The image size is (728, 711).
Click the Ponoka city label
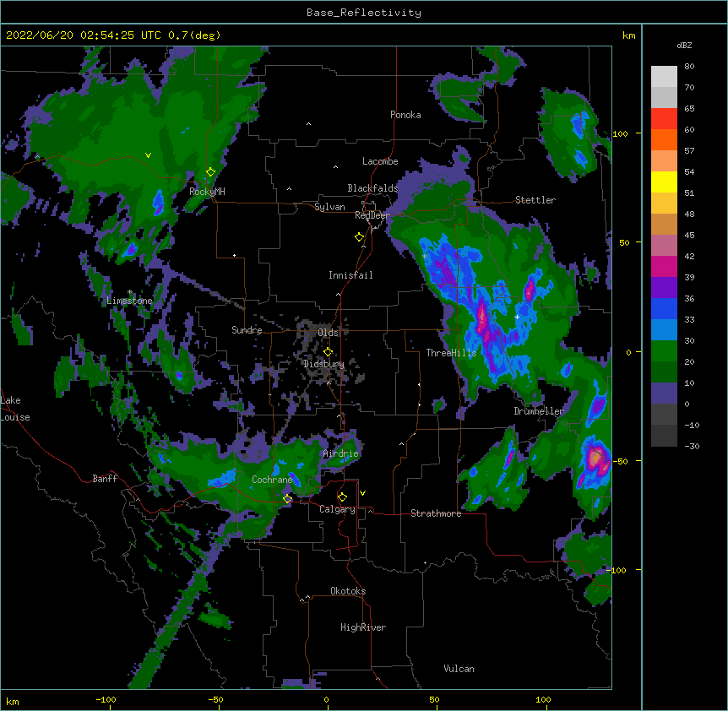click(405, 115)
